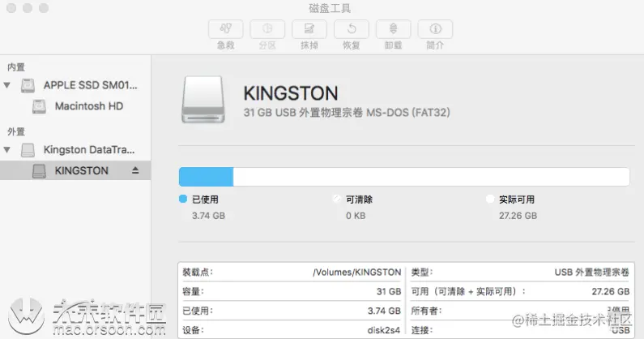Click the 实际可用 legend label text
644x339 pixels.
(517, 200)
